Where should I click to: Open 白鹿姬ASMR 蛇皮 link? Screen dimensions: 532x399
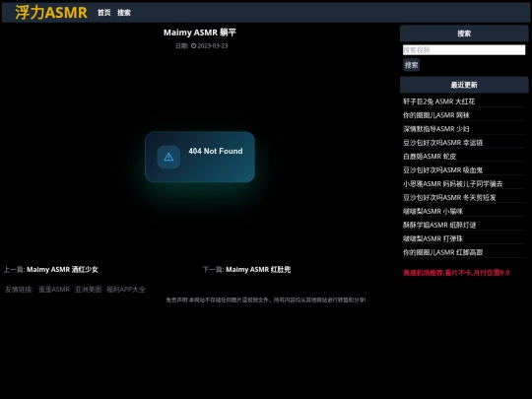tap(430, 157)
